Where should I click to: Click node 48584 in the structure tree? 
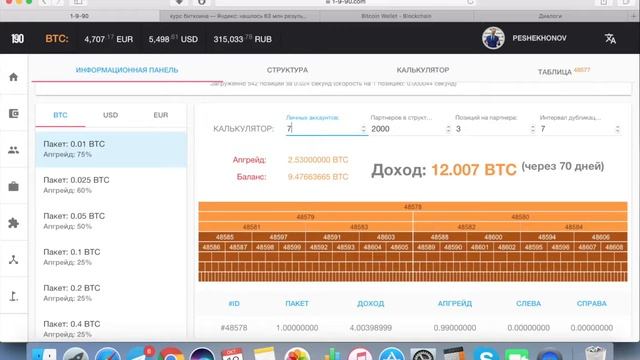[x=574, y=227]
